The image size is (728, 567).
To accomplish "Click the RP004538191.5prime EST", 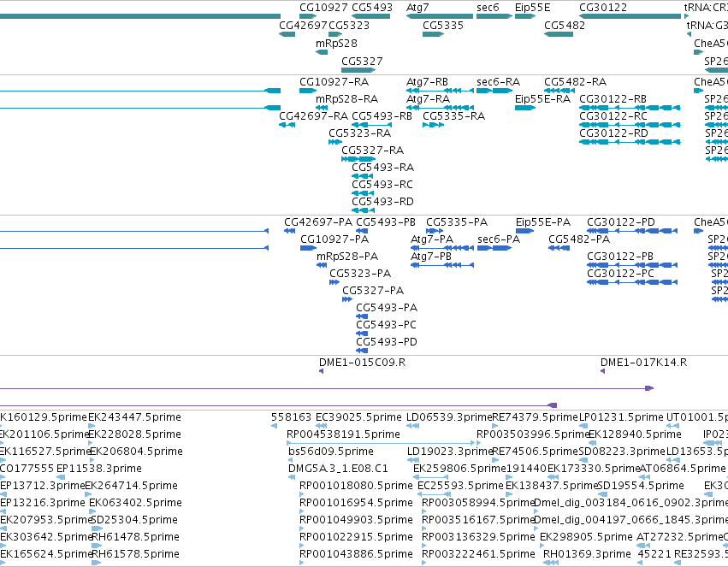I will tap(381, 443).
